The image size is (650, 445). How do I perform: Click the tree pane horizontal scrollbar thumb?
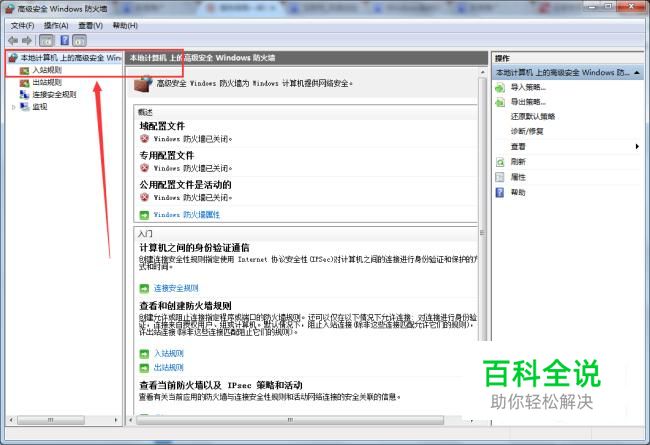point(51,420)
